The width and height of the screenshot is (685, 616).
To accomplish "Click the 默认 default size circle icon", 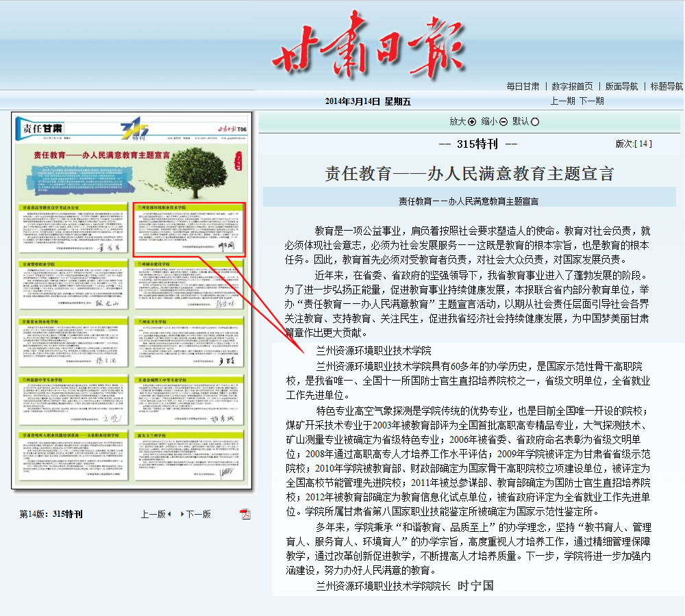I will (535, 122).
